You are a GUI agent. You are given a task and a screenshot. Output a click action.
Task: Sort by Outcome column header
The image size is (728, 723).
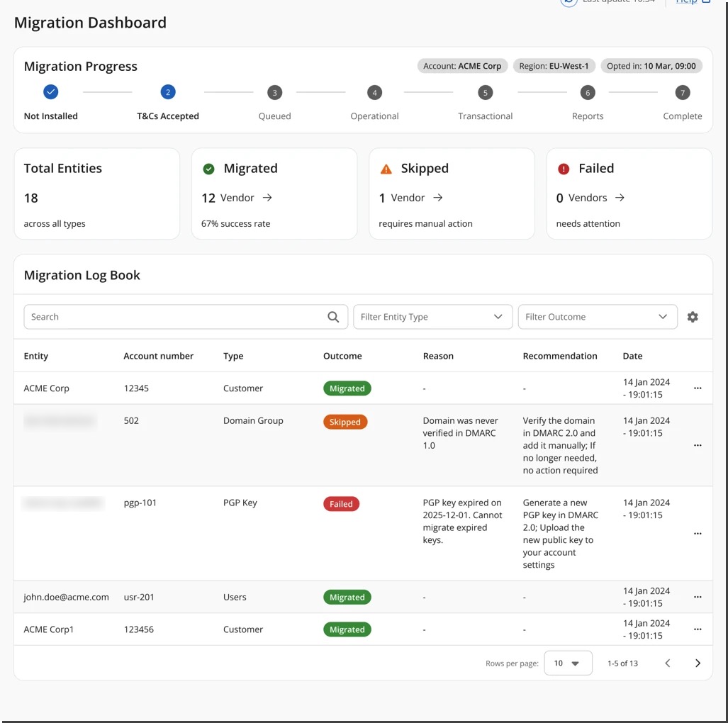(342, 356)
